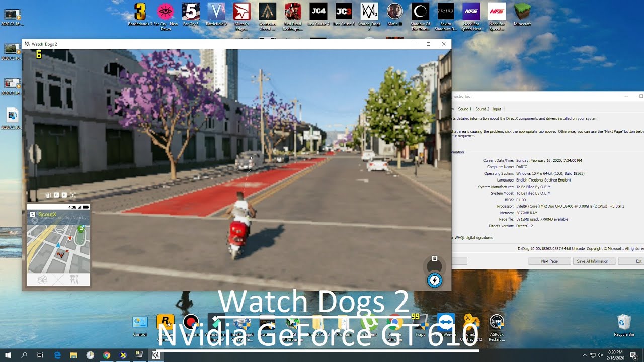Open the Mafia III shortcut
The image size is (644, 362).
[394, 15]
